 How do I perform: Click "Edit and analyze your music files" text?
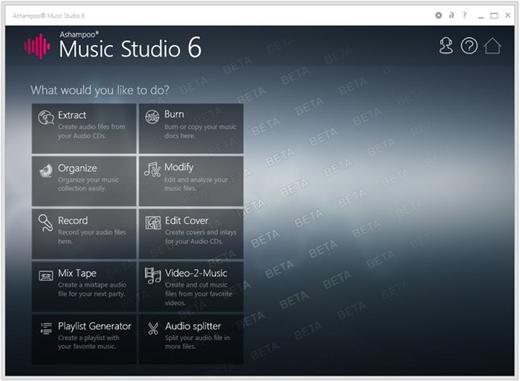click(x=196, y=184)
